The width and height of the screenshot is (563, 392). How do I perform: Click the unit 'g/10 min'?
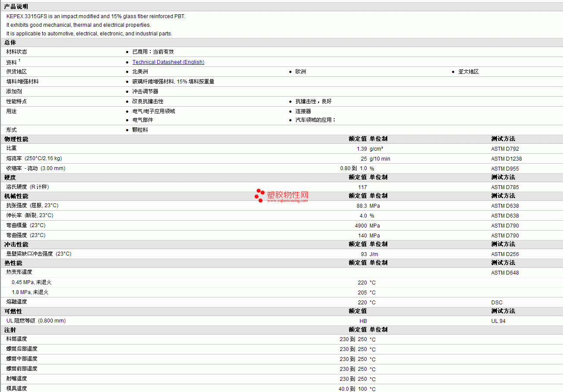coord(380,159)
